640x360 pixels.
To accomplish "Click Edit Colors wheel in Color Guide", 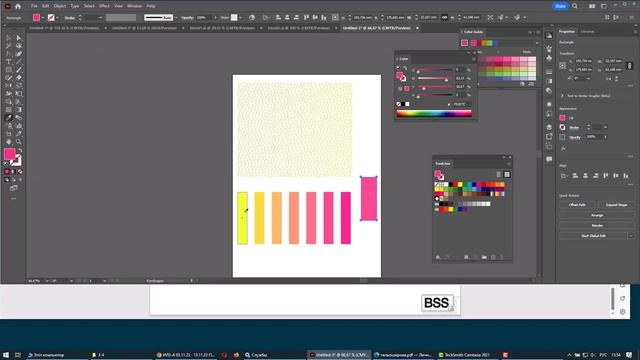I will [x=522, y=84].
